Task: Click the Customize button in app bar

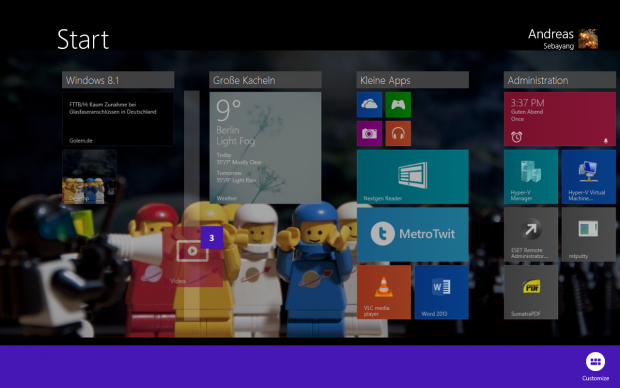Action: pos(595,366)
